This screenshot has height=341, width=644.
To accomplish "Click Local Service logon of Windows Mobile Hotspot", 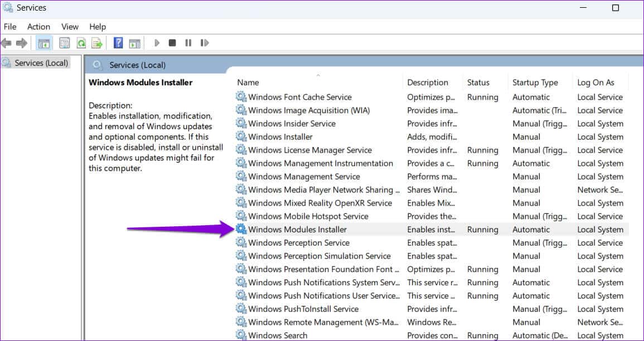I will [x=600, y=216].
